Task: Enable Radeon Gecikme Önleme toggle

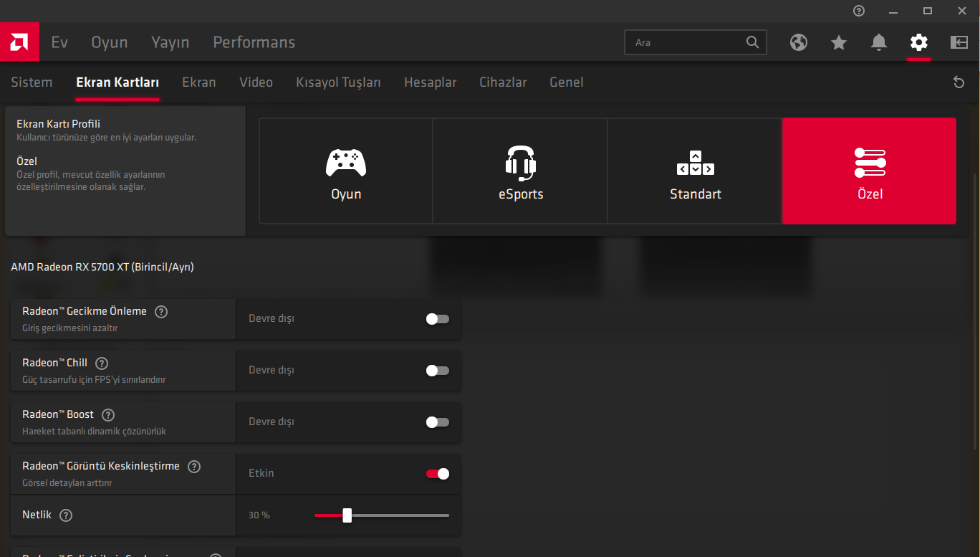Action: 438,319
